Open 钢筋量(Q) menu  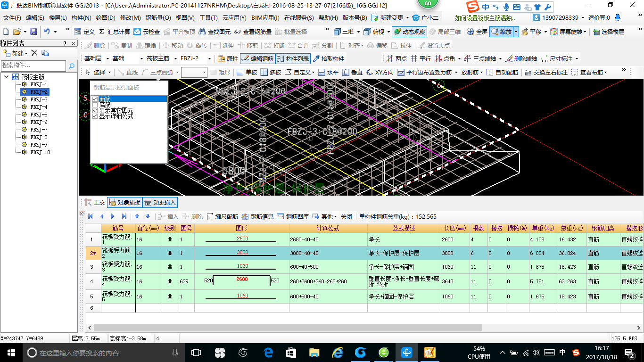158,18
